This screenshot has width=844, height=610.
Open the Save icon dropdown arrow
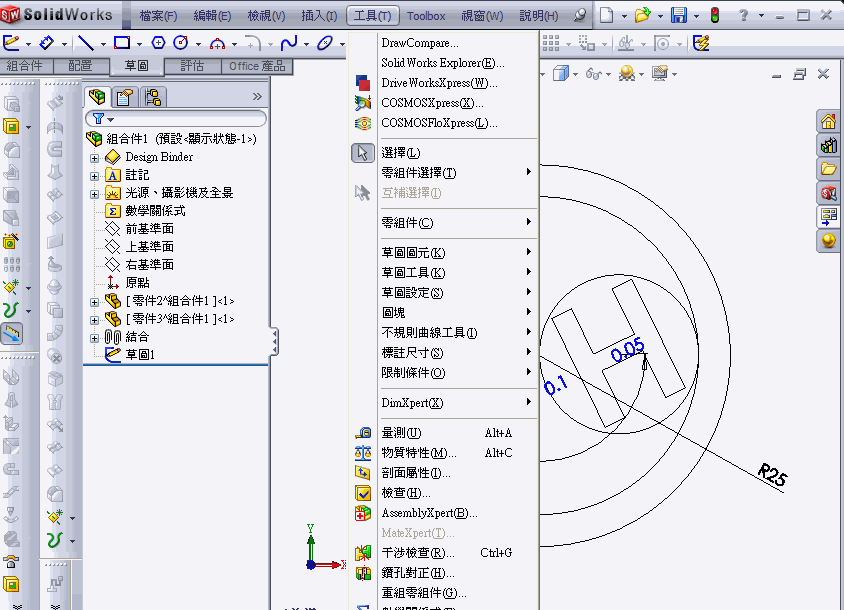696,16
